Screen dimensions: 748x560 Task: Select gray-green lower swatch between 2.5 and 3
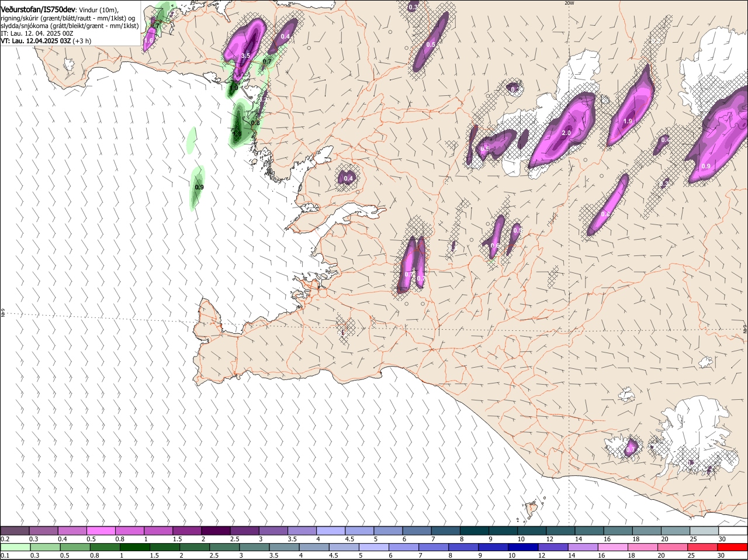tap(225, 547)
